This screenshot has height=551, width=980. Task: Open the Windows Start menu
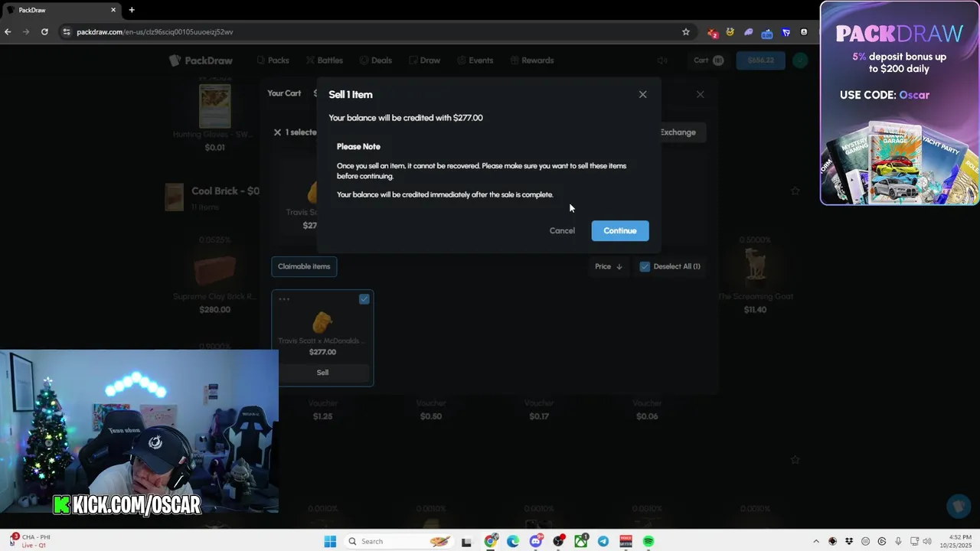[330, 541]
